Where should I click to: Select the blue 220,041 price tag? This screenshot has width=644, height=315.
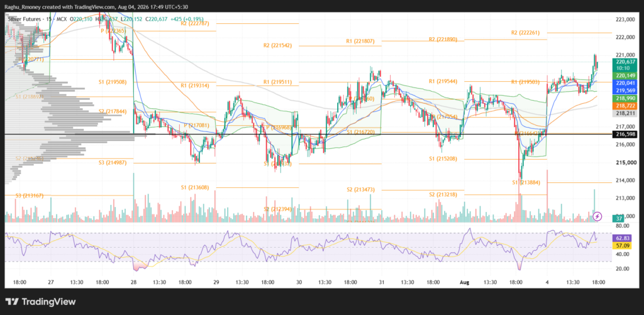[x=625, y=83]
